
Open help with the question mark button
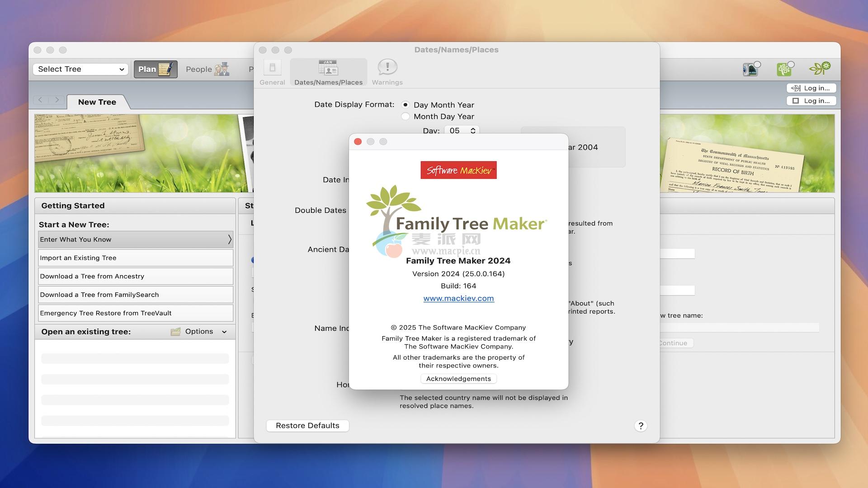(641, 426)
